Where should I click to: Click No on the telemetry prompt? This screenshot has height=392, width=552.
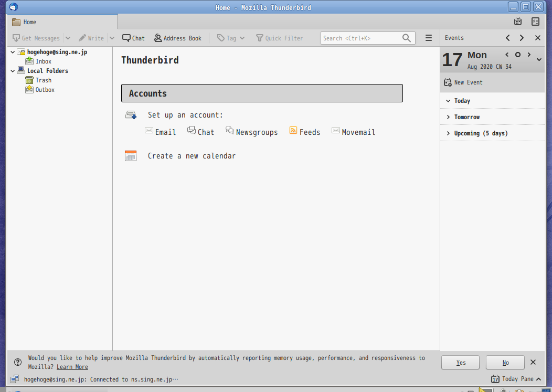[505, 363]
